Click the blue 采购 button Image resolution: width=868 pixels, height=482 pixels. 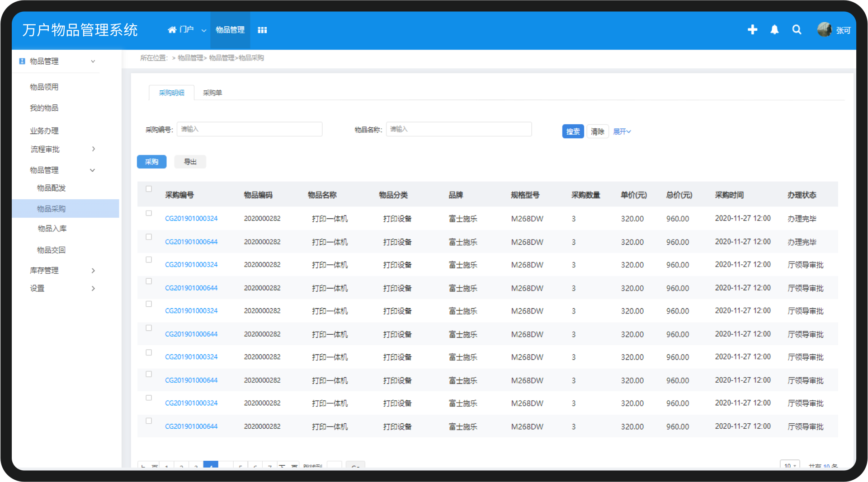[x=152, y=162]
